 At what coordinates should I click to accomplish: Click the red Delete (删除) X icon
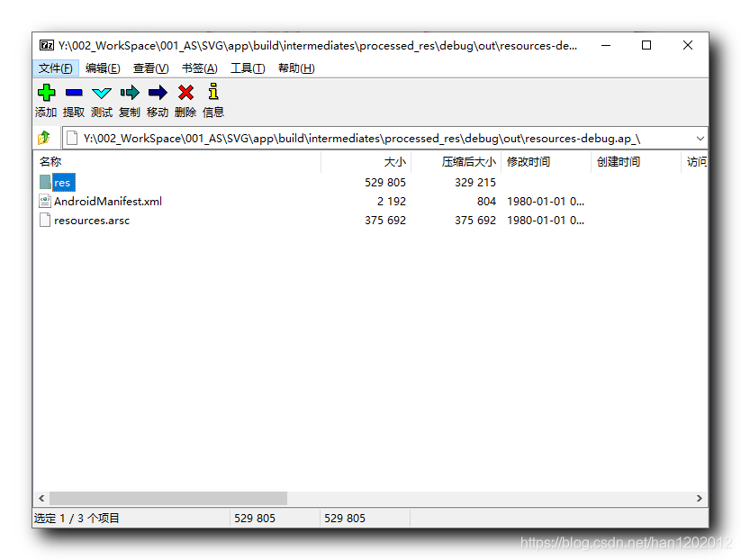tap(185, 93)
